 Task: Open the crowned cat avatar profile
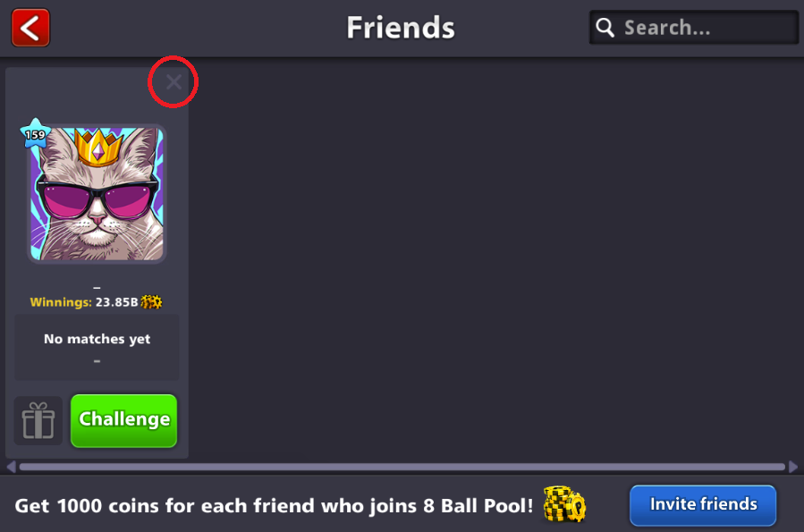click(x=97, y=194)
